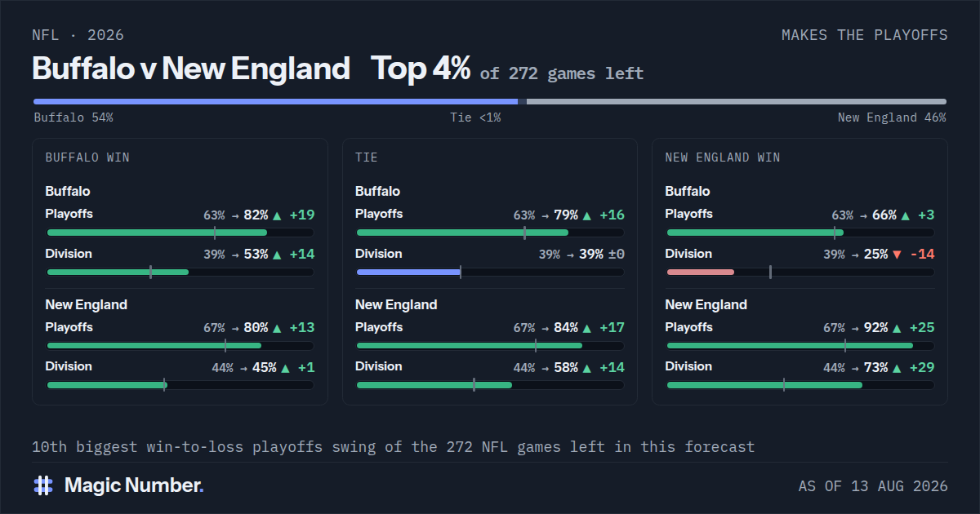Screen dimensions: 980x514
Task: Click the Magic Number hash logo icon
Action: click(42, 485)
